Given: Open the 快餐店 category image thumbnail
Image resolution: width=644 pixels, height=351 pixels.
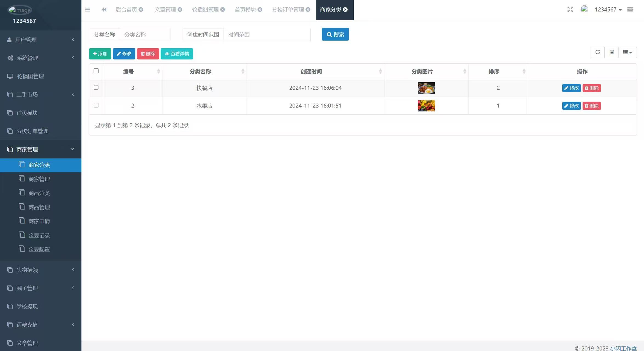Looking at the screenshot, I should click(426, 88).
